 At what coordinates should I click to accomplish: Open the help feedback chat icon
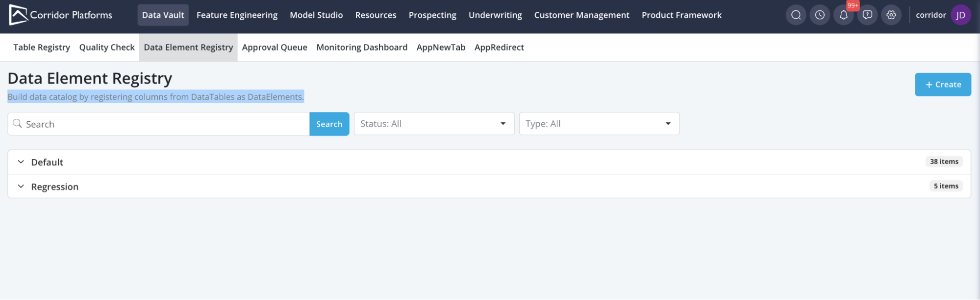(x=867, y=15)
